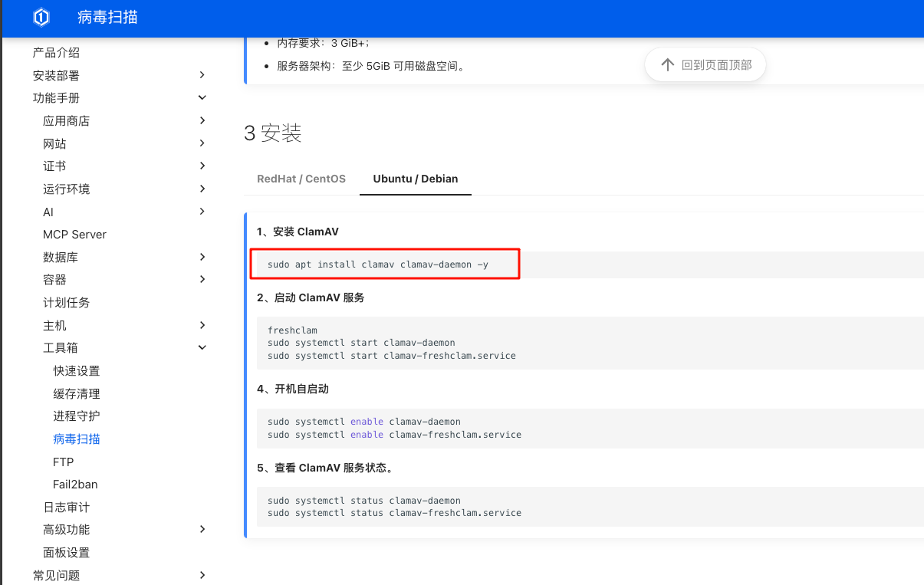Open the 常见问题 sidebar section
Viewport: 924px width, 585px height.
[56, 576]
